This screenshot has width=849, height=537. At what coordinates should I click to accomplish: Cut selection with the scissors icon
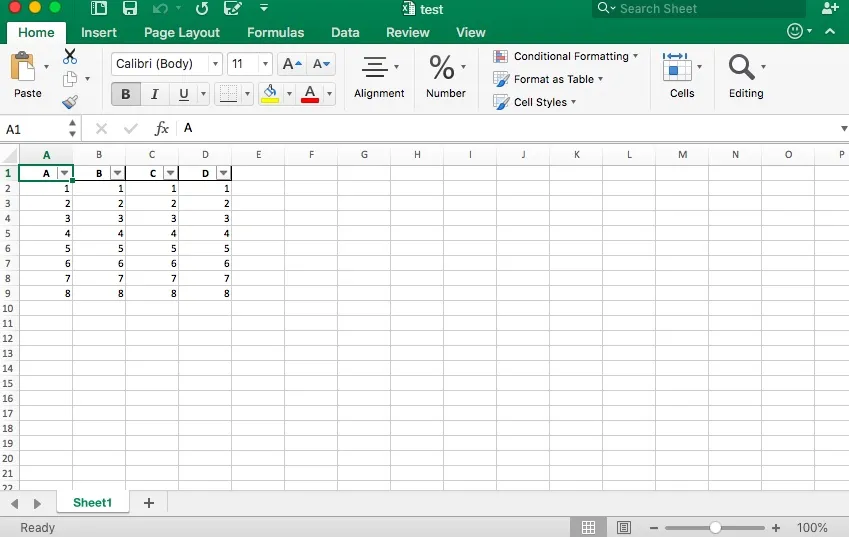[x=70, y=56]
